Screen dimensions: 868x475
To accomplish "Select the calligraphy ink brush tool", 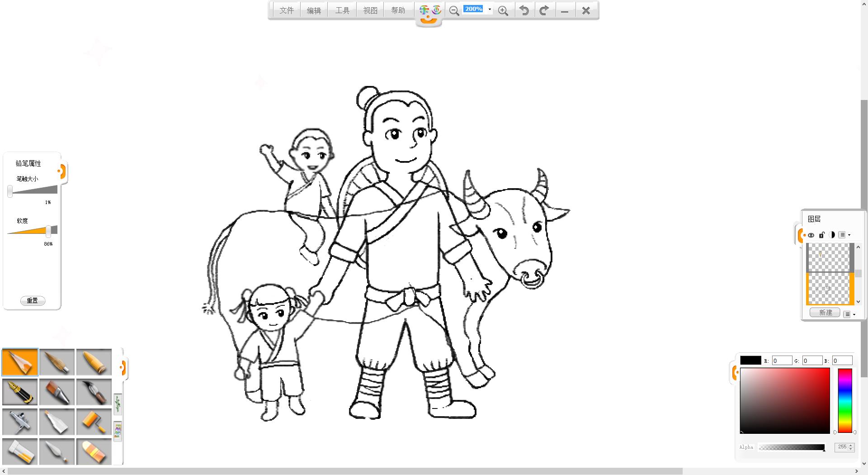I will pyautogui.click(x=94, y=392).
